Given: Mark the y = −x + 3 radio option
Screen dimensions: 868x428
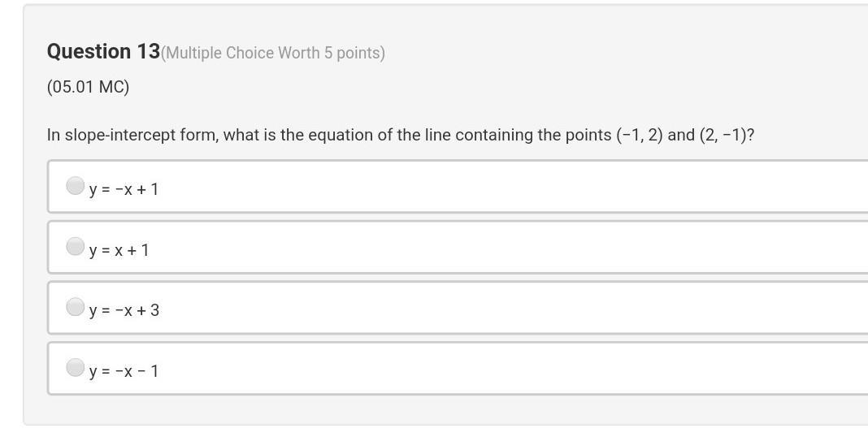Looking at the screenshot, I should tap(75, 307).
